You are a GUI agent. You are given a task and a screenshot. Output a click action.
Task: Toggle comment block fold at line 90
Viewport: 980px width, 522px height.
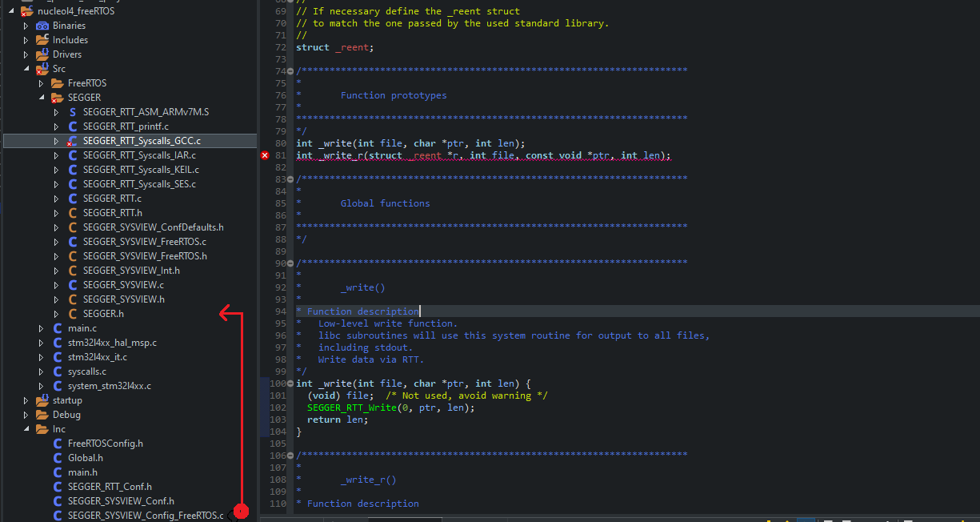coord(290,263)
